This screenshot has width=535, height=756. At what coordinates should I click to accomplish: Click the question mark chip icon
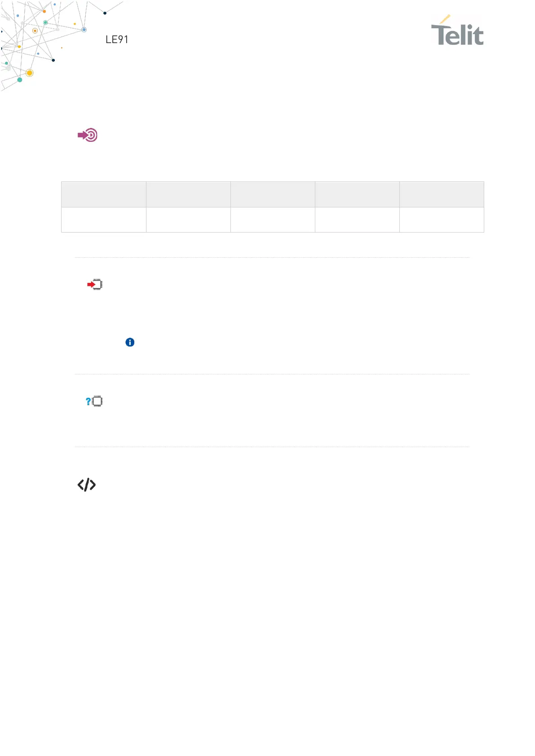pos(94,401)
